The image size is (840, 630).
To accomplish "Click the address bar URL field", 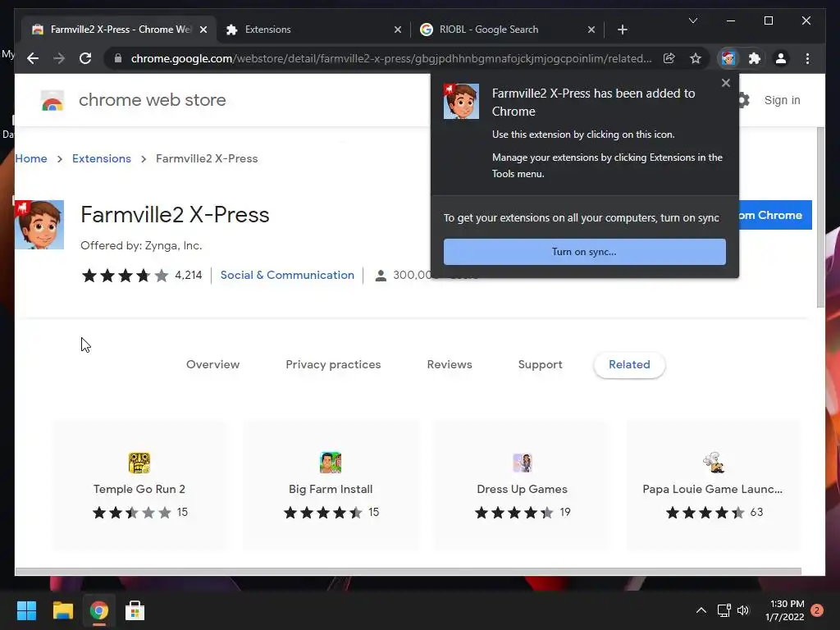I will (390, 58).
